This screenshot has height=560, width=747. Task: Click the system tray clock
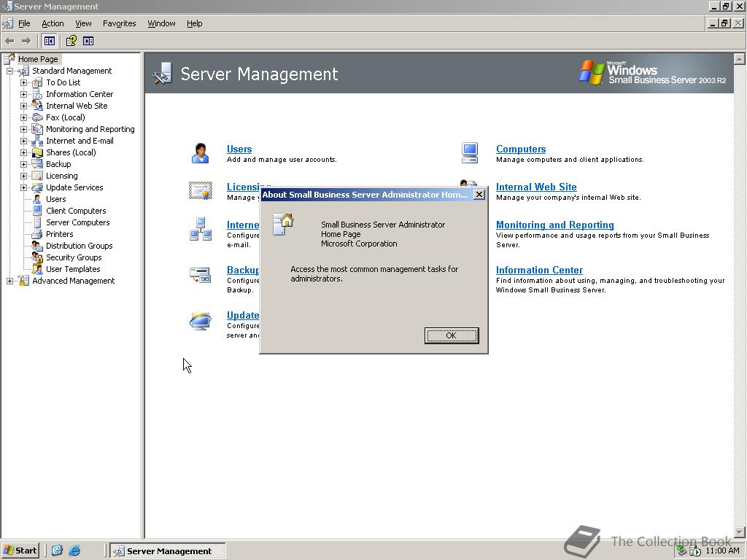pos(722,551)
